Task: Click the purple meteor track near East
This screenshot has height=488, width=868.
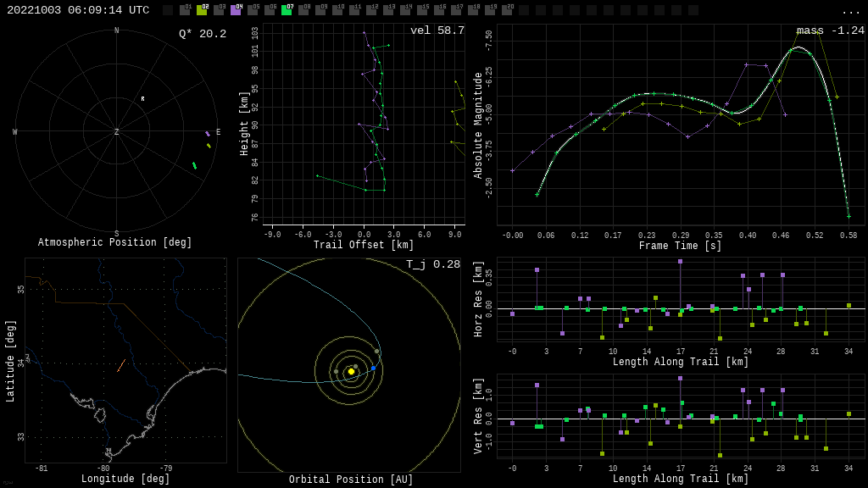Action: 207,133
